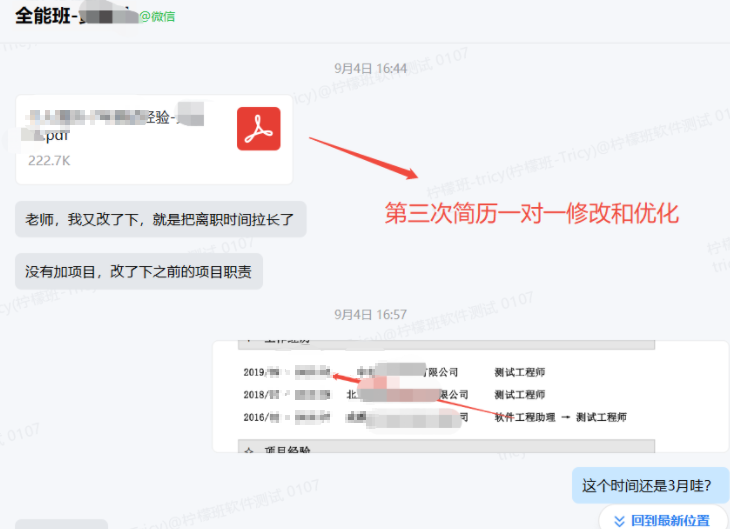Select the blue message 这个时间还是3月哇？
The image size is (730, 529).
(646, 486)
